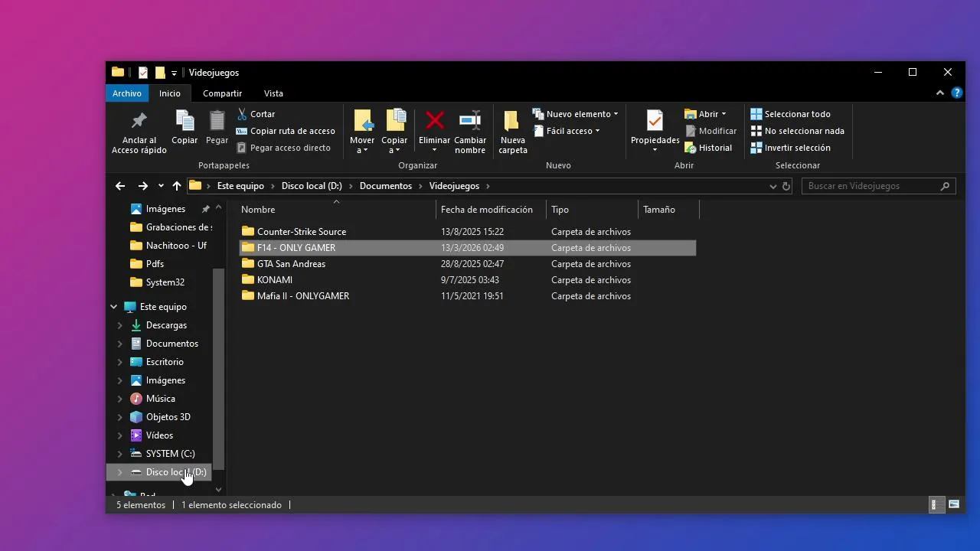
Task: Open recent locations dropdown arrow
Action: point(161,186)
